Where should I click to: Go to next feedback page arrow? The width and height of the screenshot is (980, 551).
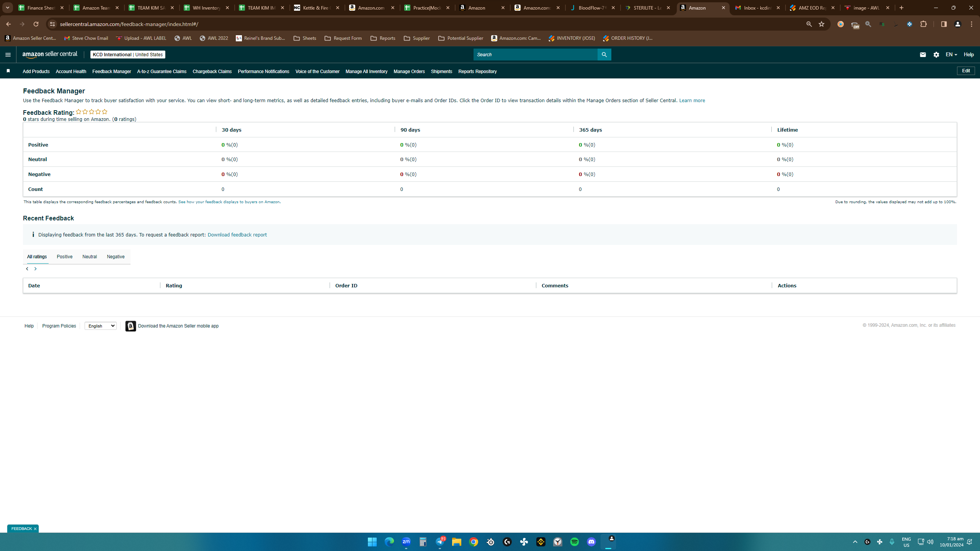(x=35, y=269)
